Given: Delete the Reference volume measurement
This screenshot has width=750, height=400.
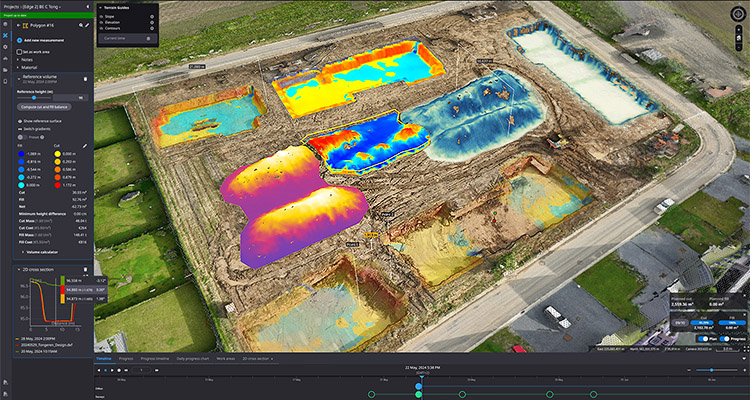Looking at the screenshot, I should (x=86, y=79).
